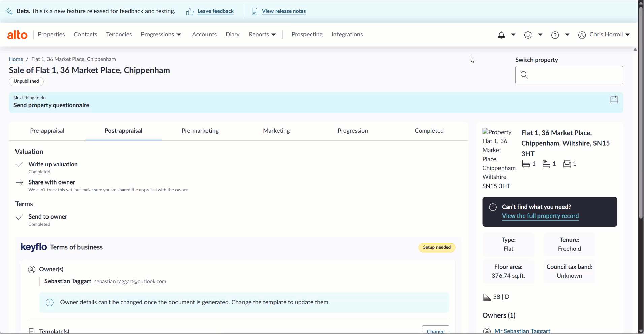Click the Unpublished status badge
644x334 pixels.
coord(26,81)
